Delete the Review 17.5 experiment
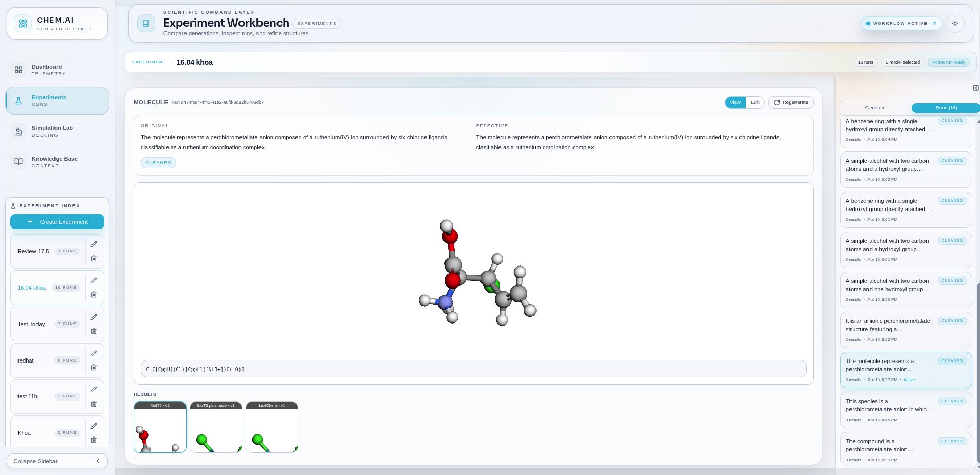Screen dimensions: 980x475 point(94,258)
